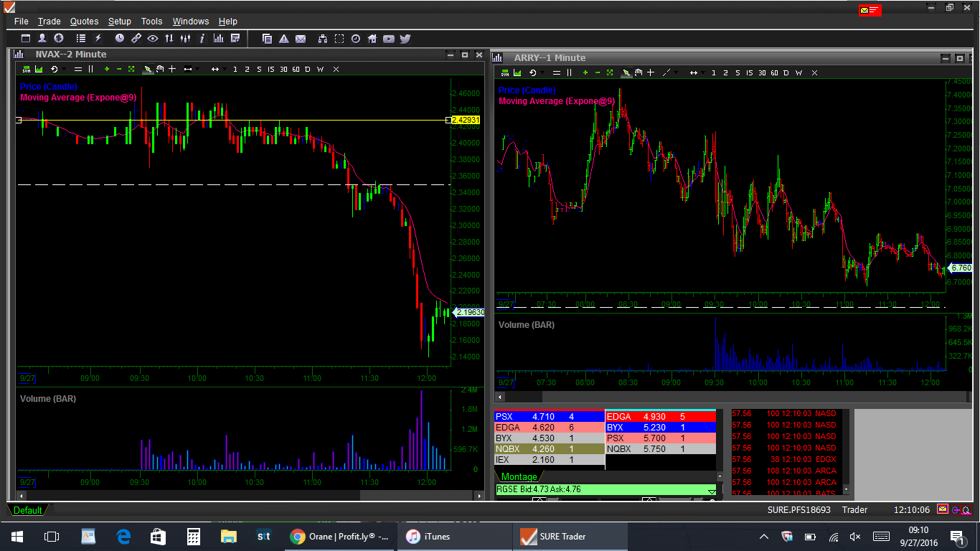This screenshot has width=980, height=551.
Task: Select the hand pan tool on NVAX chart
Action: pyautogui.click(x=160, y=70)
